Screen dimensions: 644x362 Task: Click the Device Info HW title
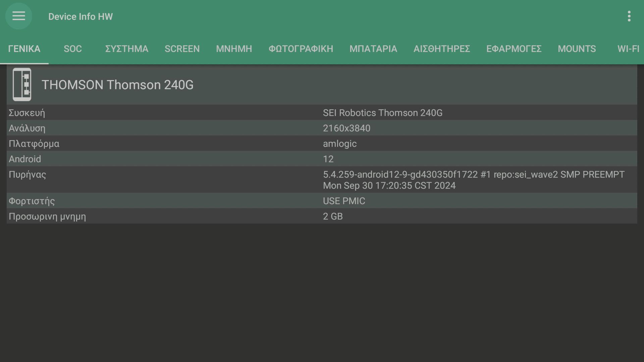pyautogui.click(x=80, y=17)
